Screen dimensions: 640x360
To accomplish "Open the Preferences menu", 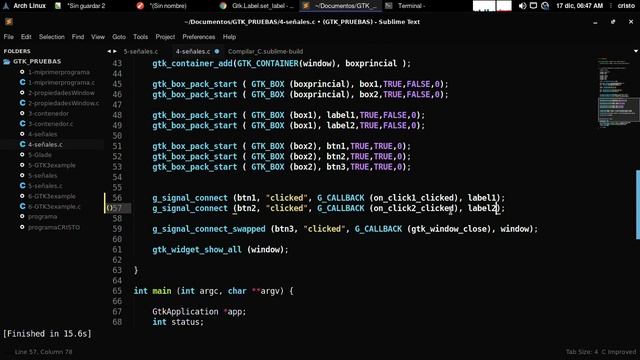I will click(x=198, y=37).
